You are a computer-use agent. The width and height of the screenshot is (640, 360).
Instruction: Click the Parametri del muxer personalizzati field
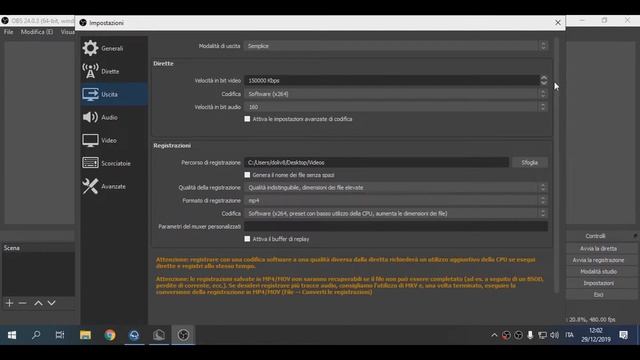(x=396, y=226)
